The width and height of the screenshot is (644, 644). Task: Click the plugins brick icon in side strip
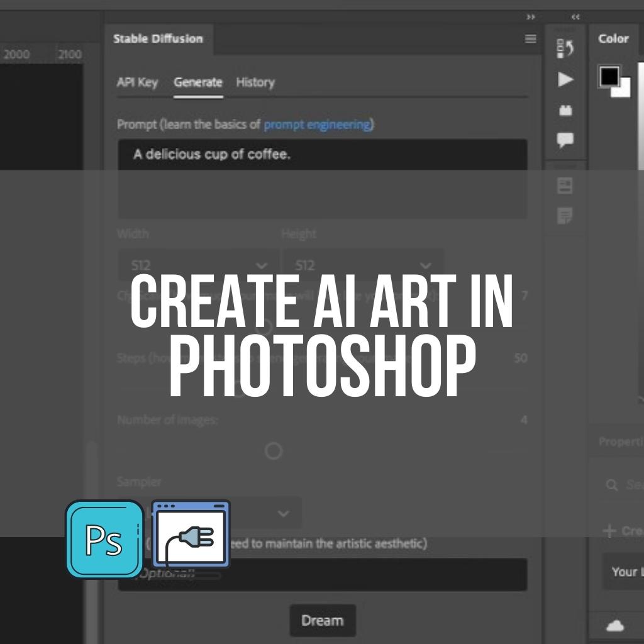pyautogui.click(x=565, y=110)
